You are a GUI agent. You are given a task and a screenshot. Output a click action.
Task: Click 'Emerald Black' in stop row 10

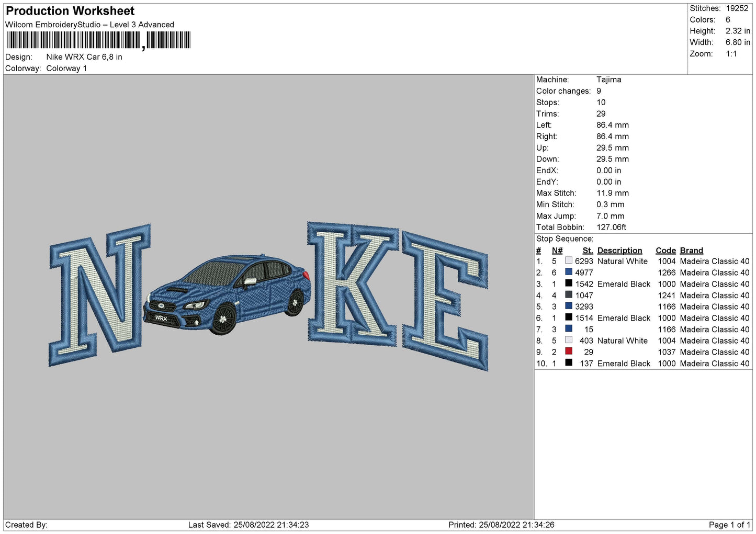click(x=624, y=363)
